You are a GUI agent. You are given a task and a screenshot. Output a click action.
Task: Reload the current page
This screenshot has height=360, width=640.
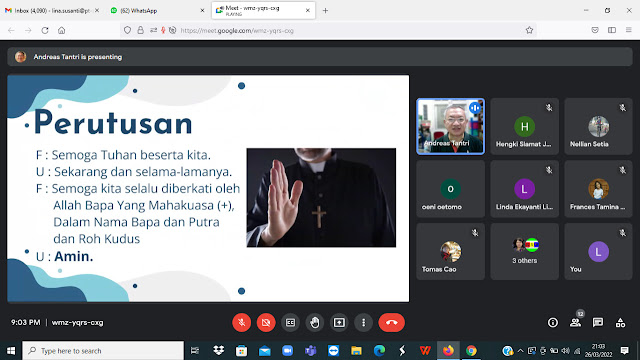pos(45,30)
